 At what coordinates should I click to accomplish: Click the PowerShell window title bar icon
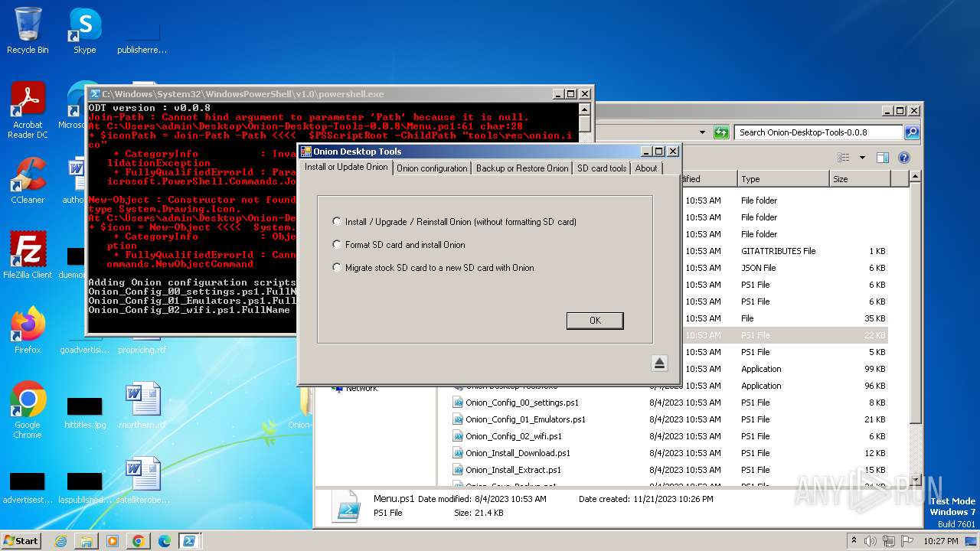point(95,94)
